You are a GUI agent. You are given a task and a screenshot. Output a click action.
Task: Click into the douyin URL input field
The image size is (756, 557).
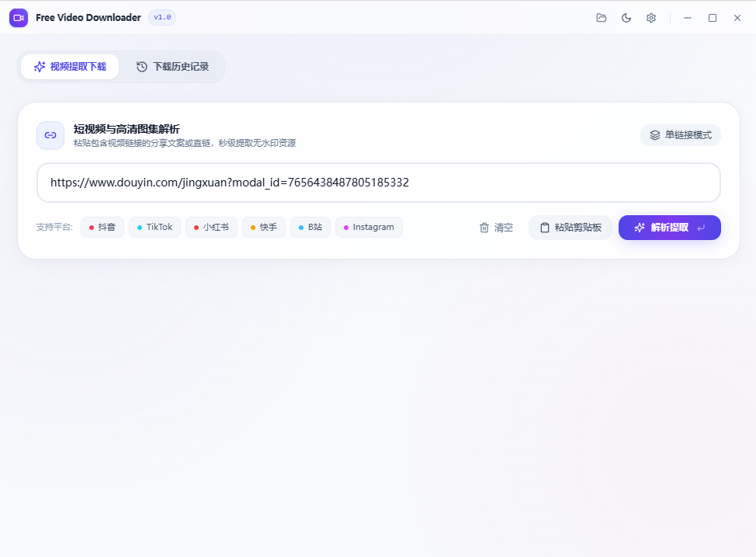click(x=379, y=183)
